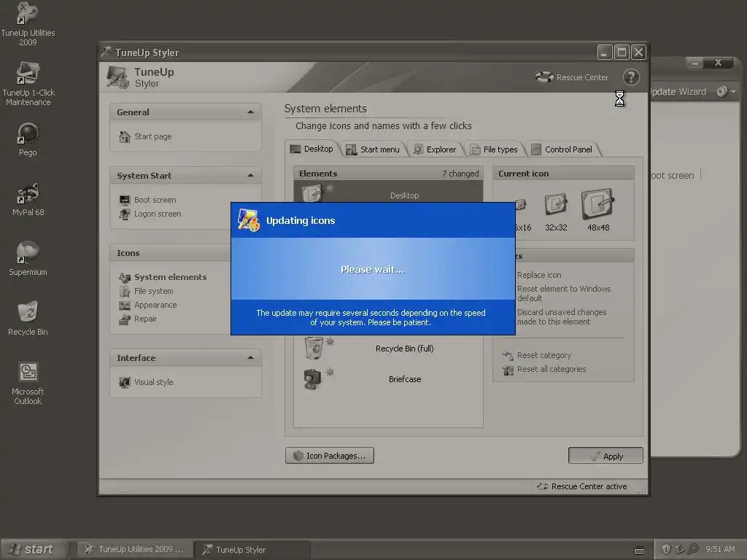The width and height of the screenshot is (747, 560).
Task: Switch to TuneUp Utilities 2009 taskbar item
Action: point(135,549)
